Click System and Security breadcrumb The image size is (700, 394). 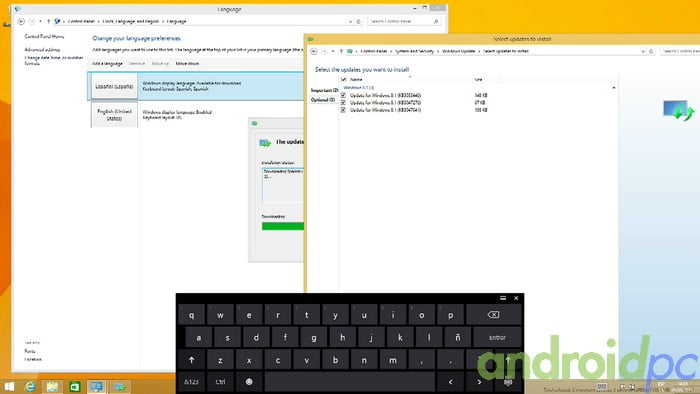(x=414, y=51)
